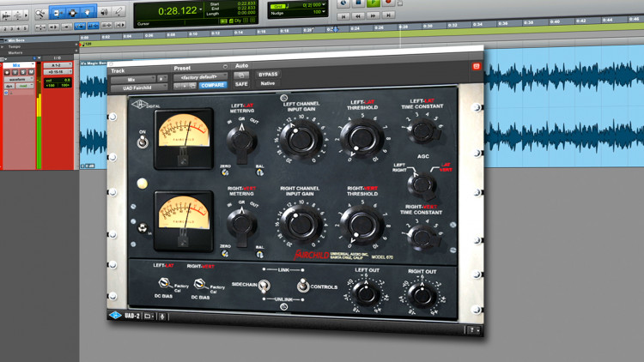644x362 pixels.
Task: Click the 0:30 mark on timeline ruler
Action: coord(428,26)
